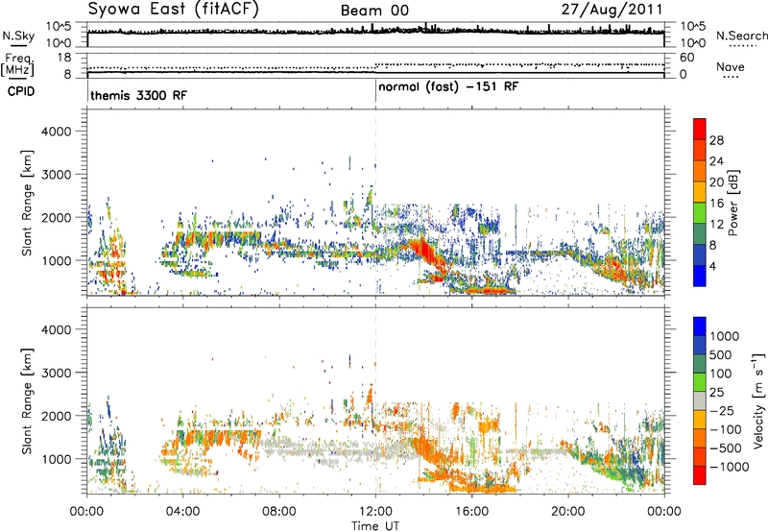This screenshot has width=768, height=532.
Task: Click the 'CPID' row label
Action: [x=21, y=91]
